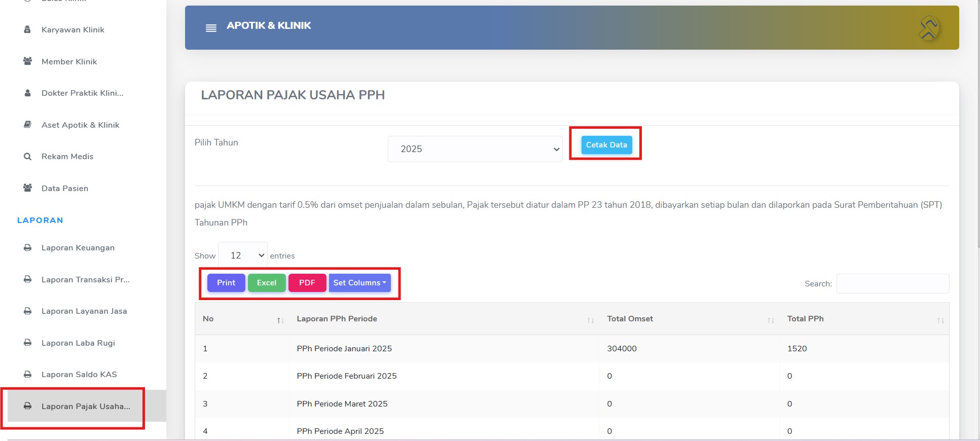
Task: Click the Member Klinik group icon
Action: tap(27, 61)
